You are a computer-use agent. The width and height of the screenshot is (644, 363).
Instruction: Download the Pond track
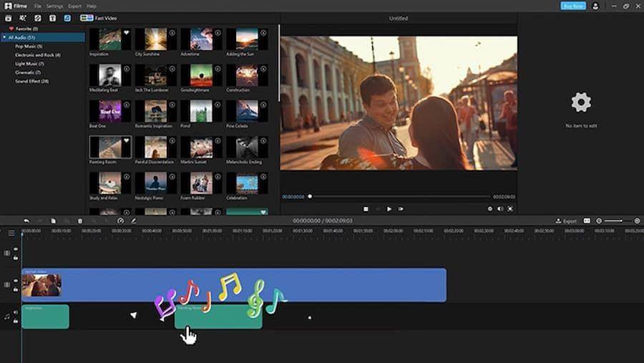tap(218, 105)
